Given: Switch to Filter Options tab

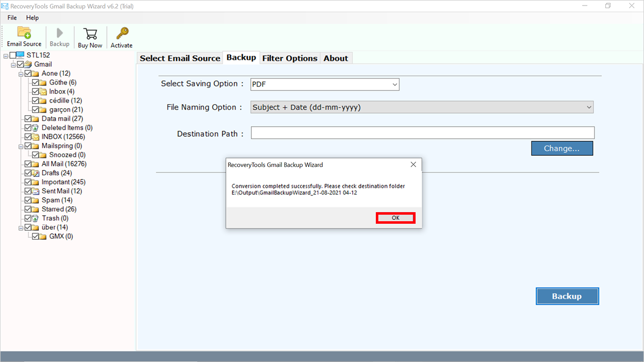Looking at the screenshot, I should pyautogui.click(x=290, y=58).
